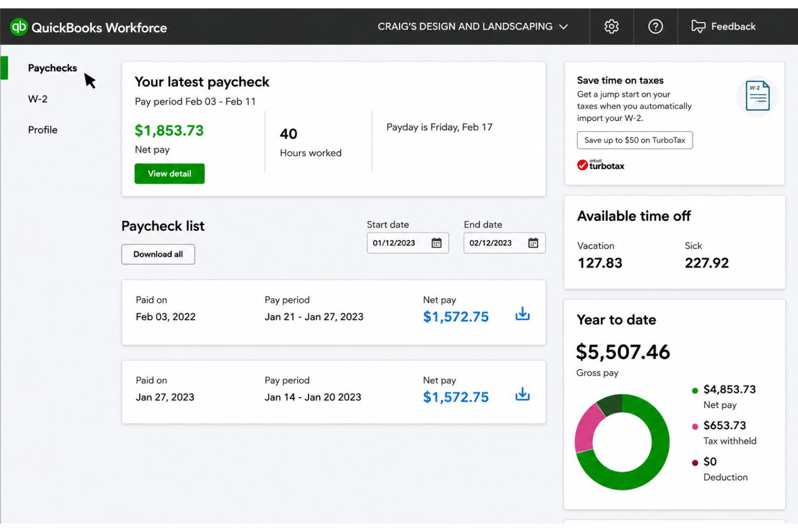Click the Feedback link
Screen dimensions: 798x532
click(x=733, y=26)
